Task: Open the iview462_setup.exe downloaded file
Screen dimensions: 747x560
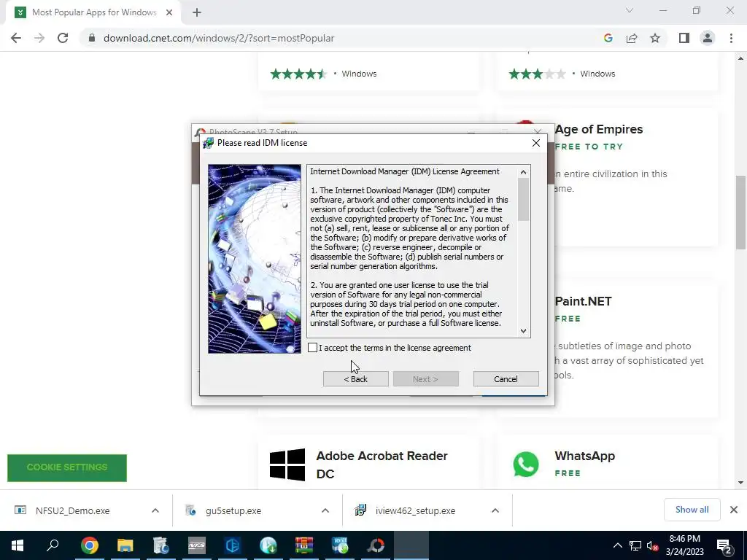Action: pyautogui.click(x=415, y=510)
